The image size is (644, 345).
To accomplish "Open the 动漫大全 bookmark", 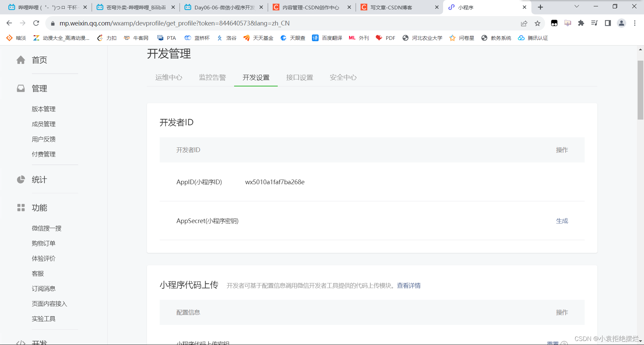I will (61, 38).
